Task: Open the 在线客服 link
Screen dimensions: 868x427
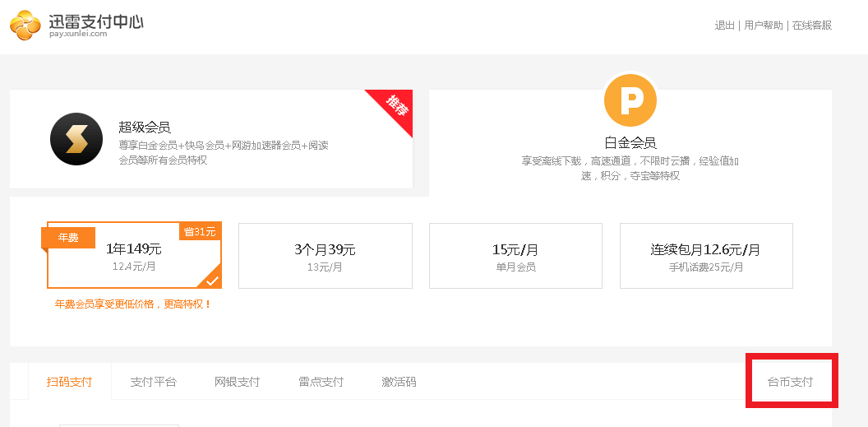Action: pos(812,26)
